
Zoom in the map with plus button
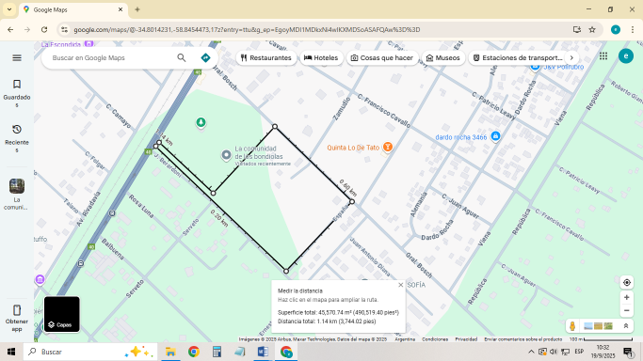click(x=627, y=297)
